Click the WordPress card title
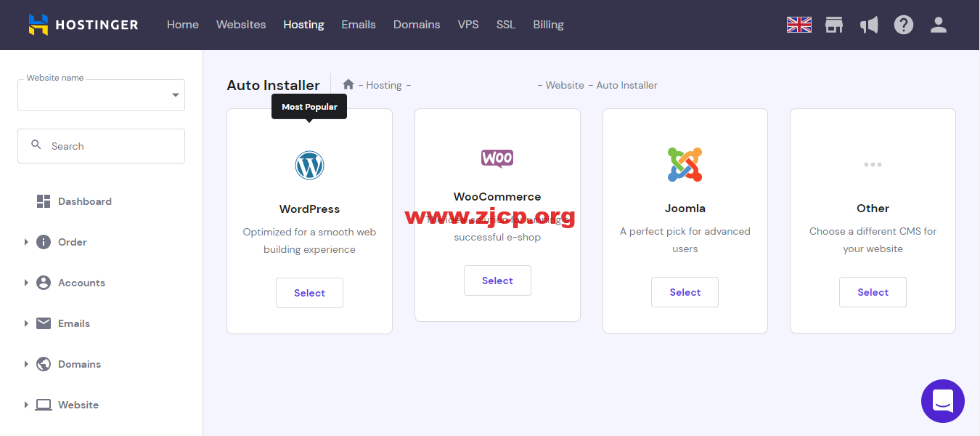 [309, 209]
